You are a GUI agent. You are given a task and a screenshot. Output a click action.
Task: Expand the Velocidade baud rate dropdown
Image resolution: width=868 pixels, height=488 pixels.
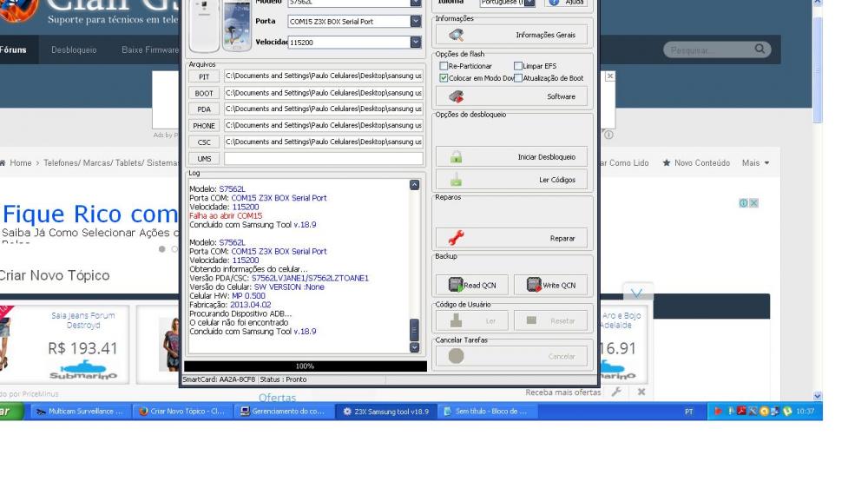416,42
